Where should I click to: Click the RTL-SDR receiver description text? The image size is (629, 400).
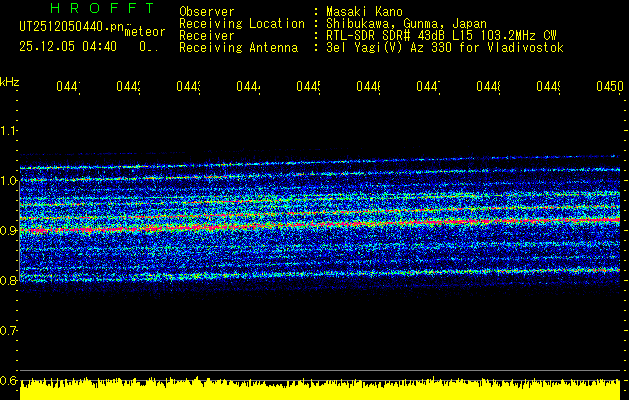(441, 35)
